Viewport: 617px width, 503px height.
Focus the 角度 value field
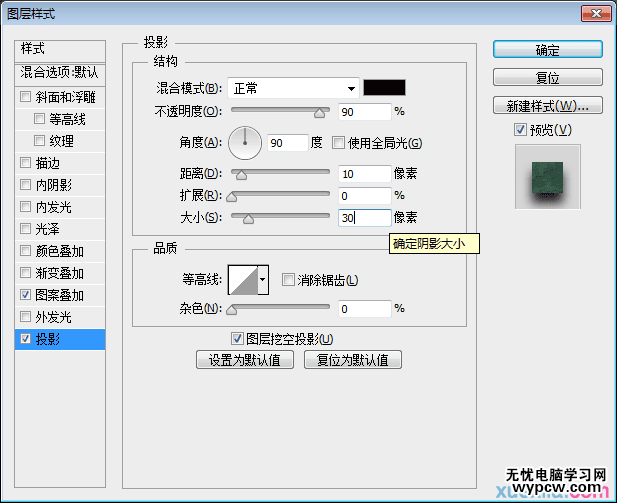pos(288,143)
